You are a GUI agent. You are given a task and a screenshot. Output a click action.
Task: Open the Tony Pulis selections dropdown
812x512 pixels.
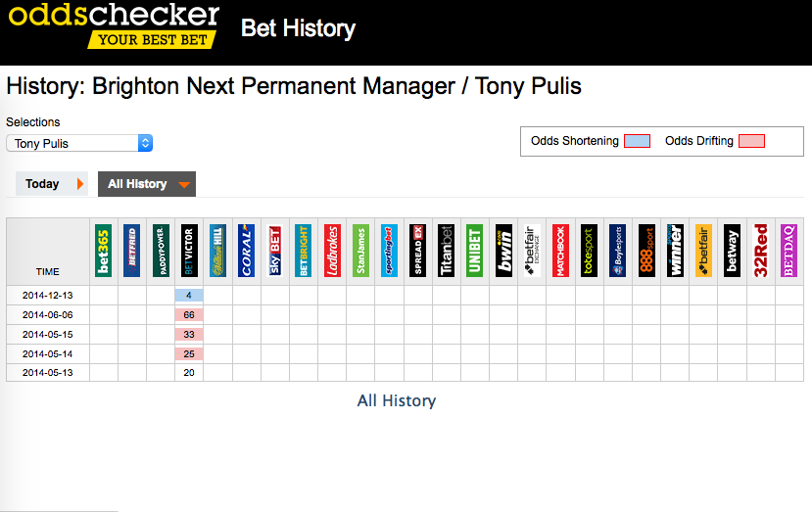[79, 143]
